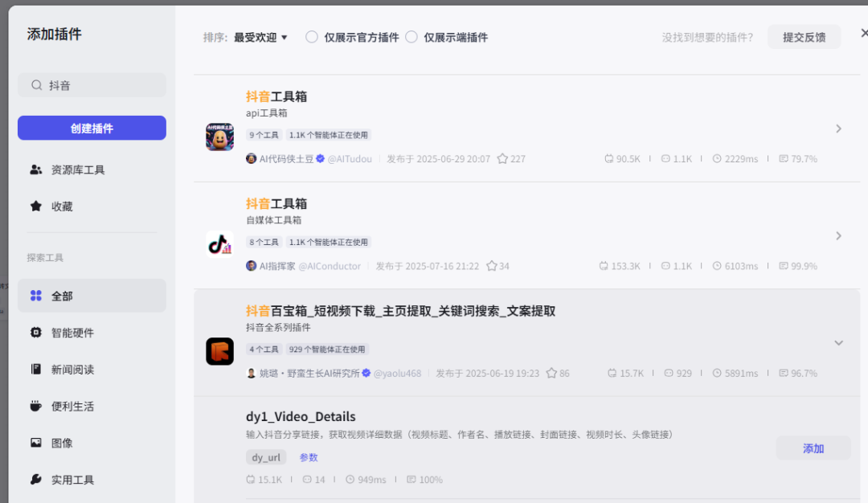Enable 仅展示端插件 radio option

click(411, 37)
